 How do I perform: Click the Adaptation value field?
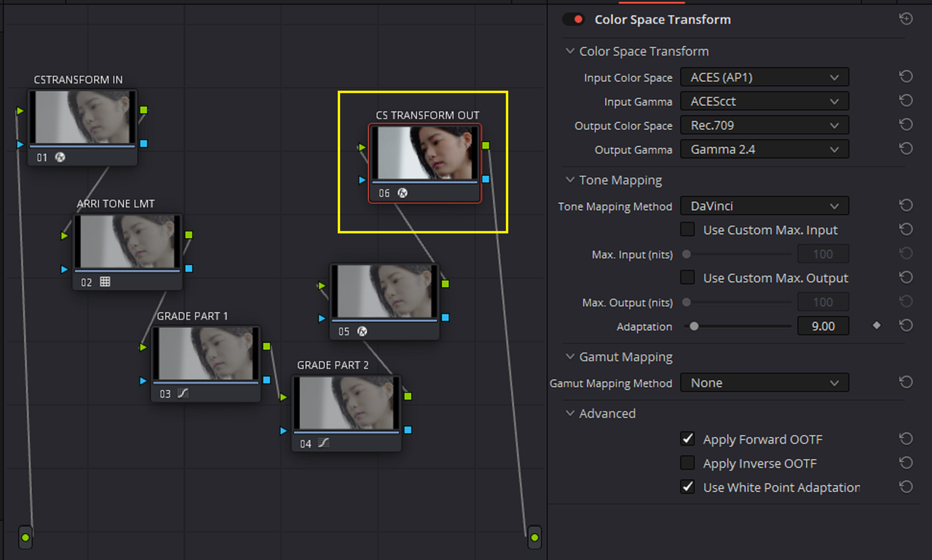(x=824, y=326)
